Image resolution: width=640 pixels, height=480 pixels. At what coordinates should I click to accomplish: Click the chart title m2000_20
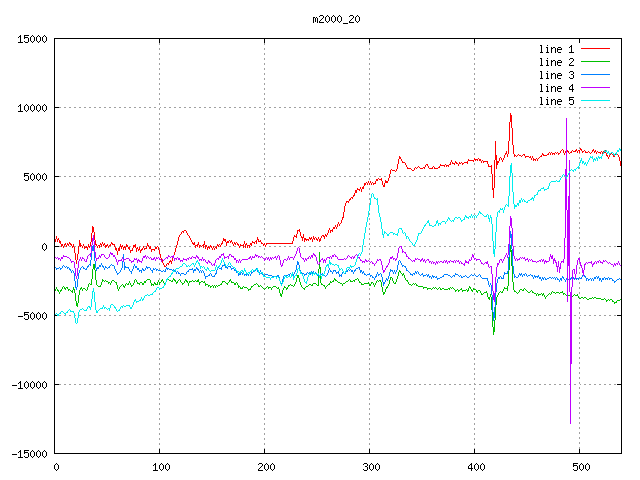[x=336, y=20]
